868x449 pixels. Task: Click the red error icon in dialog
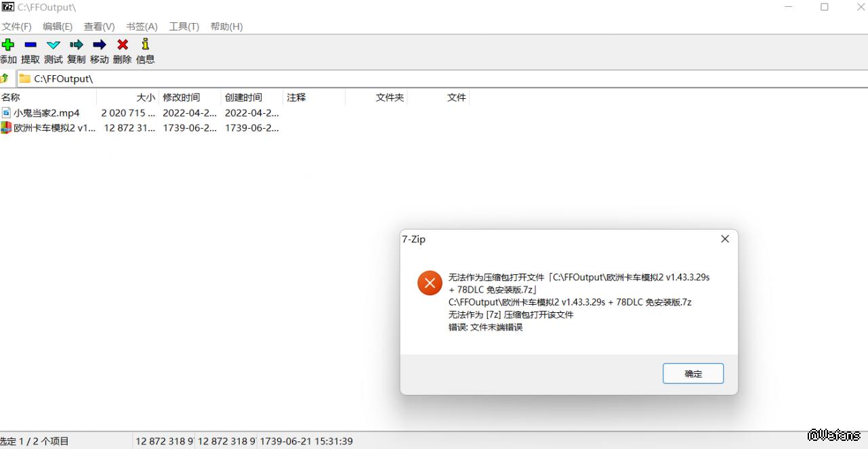click(430, 282)
